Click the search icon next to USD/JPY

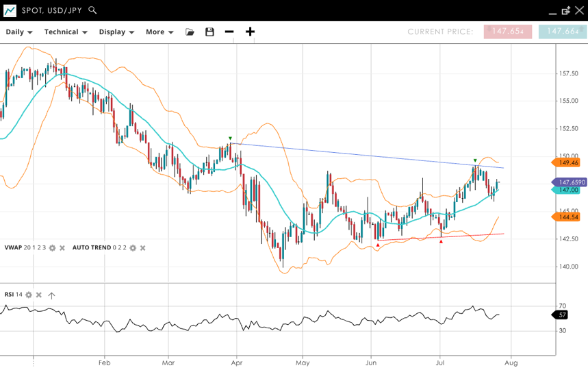click(92, 10)
